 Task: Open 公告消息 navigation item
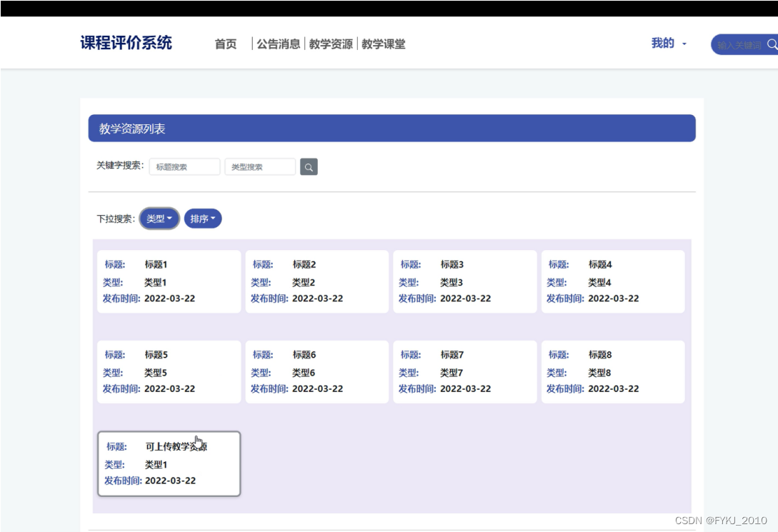[x=279, y=44]
